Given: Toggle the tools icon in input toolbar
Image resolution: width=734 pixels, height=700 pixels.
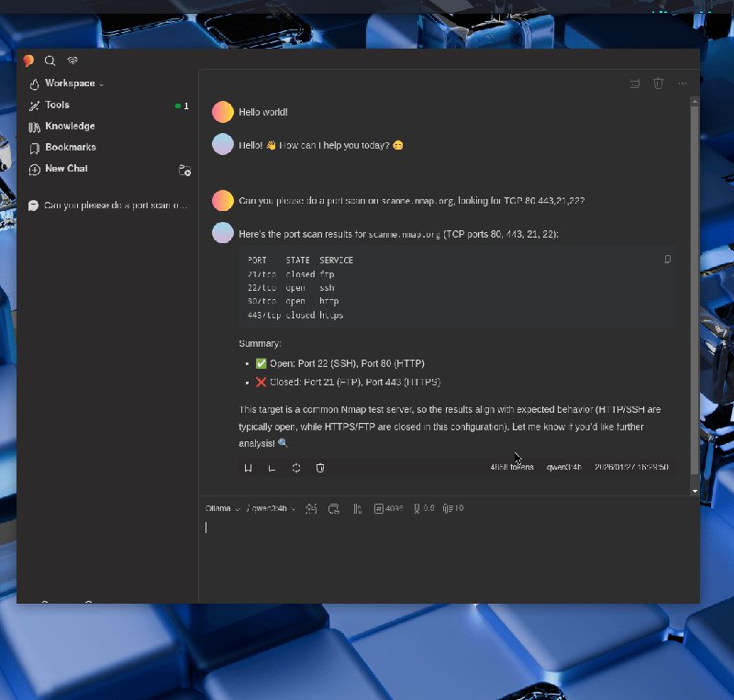Looking at the screenshot, I should [x=311, y=508].
